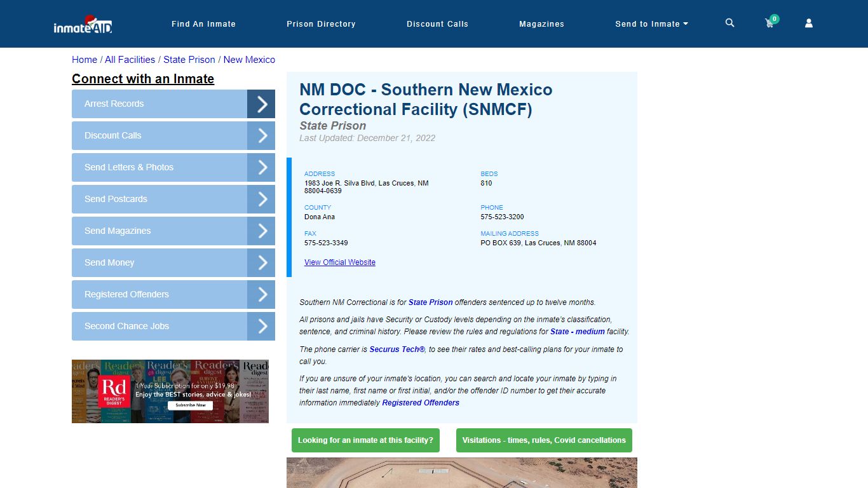
Task: Follow the Securus Tech link
Action: coord(397,349)
